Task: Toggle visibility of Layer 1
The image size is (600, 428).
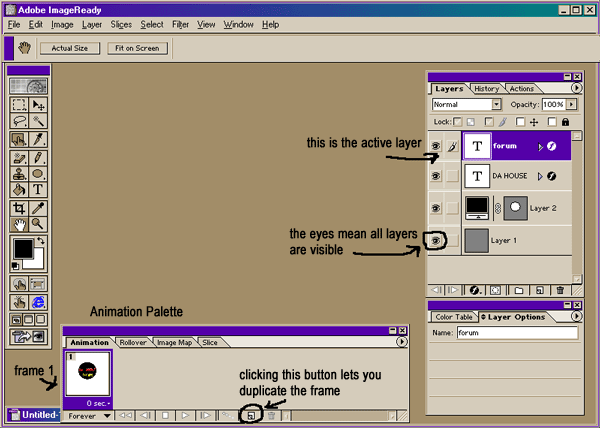Action: click(435, 240)
